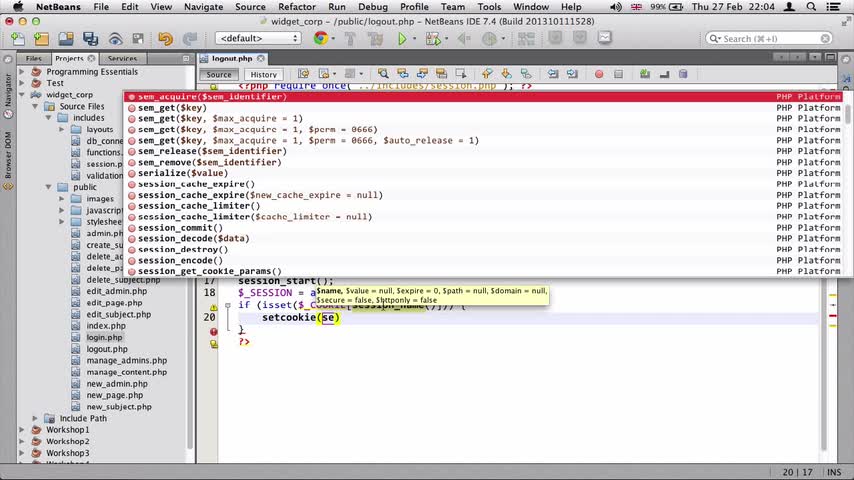
Task: Select manage_content.php in project tree
Action: tap(126, 372)
